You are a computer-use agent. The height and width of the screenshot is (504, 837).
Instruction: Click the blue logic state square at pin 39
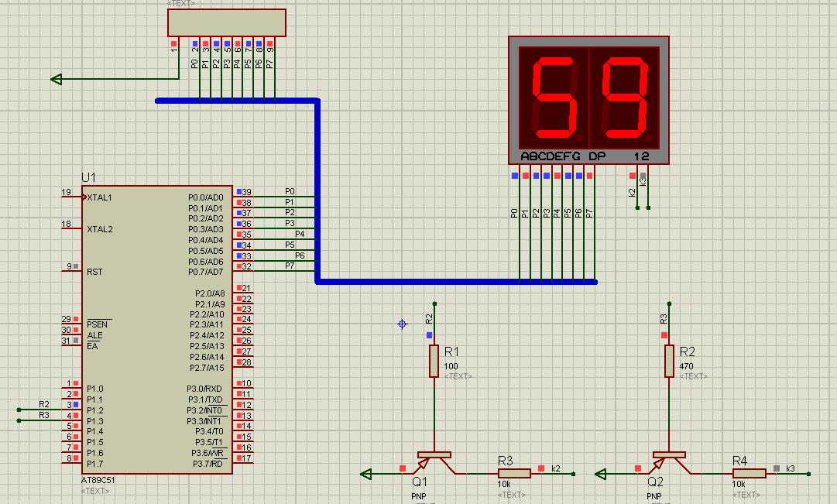(239, 192)
